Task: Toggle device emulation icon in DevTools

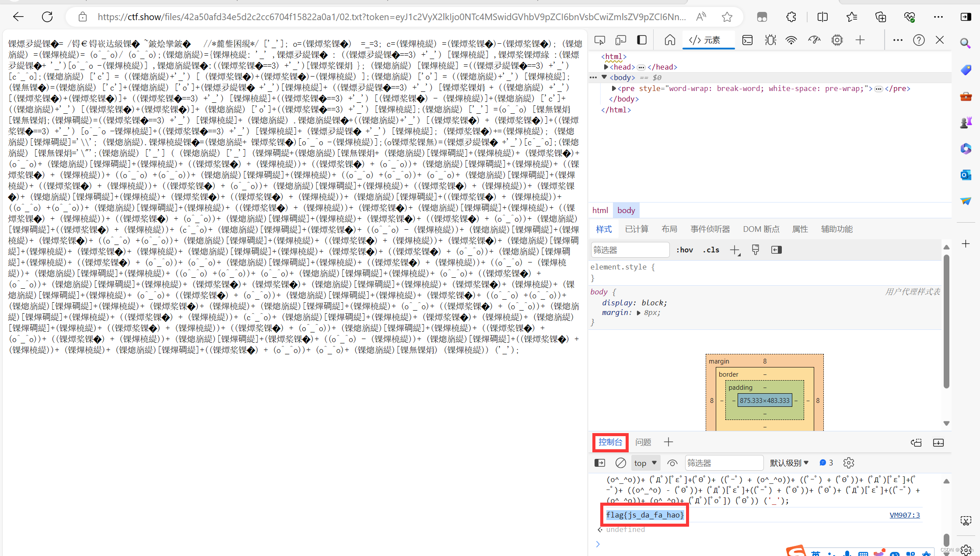Action: [x=620, y=40]
